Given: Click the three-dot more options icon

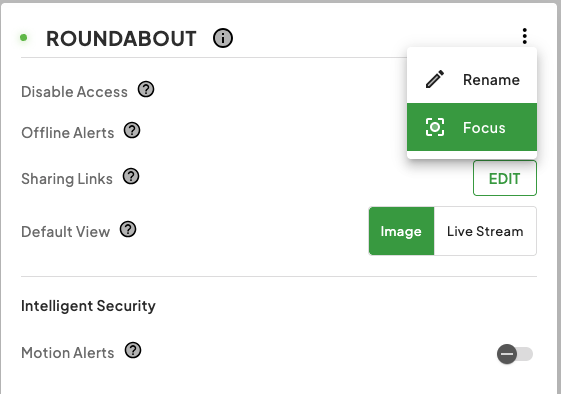Looking at the screenshot, I should [525, 36].
